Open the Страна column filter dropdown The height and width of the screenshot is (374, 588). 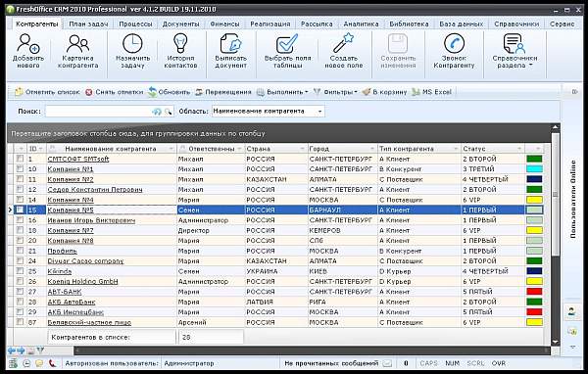pyautogui.click(x=302, y=149)
